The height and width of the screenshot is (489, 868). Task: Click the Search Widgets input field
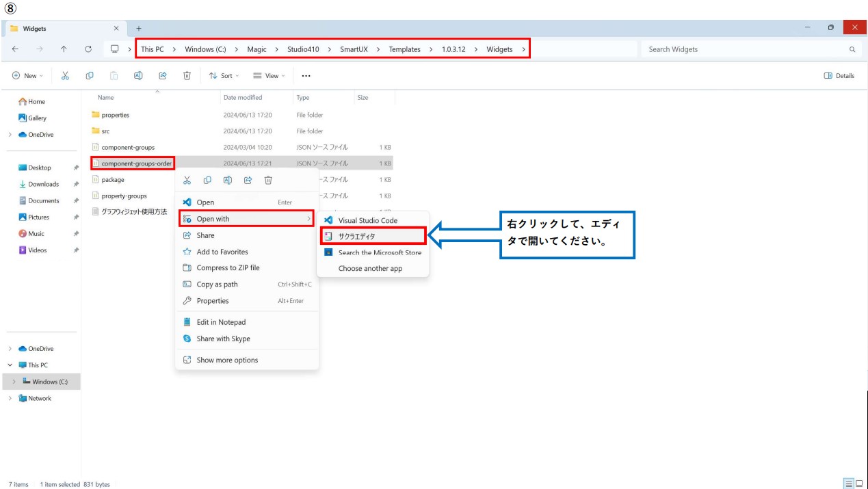(x=746, y=49)
